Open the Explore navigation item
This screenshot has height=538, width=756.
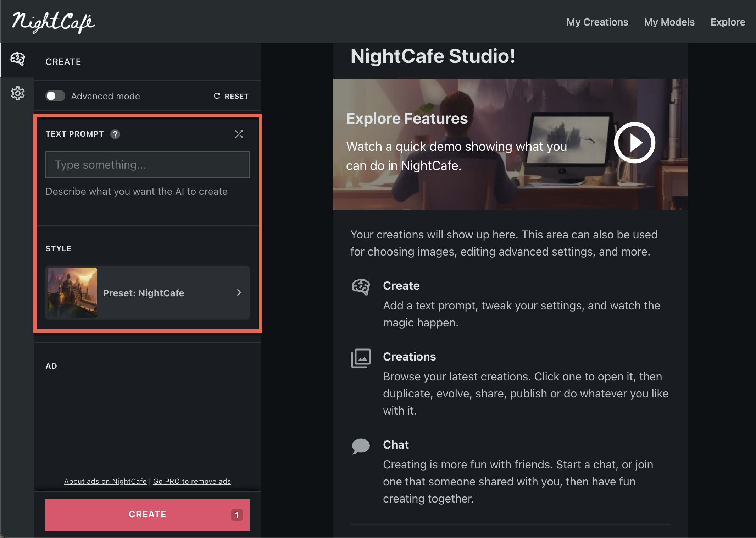coord(728,22)
